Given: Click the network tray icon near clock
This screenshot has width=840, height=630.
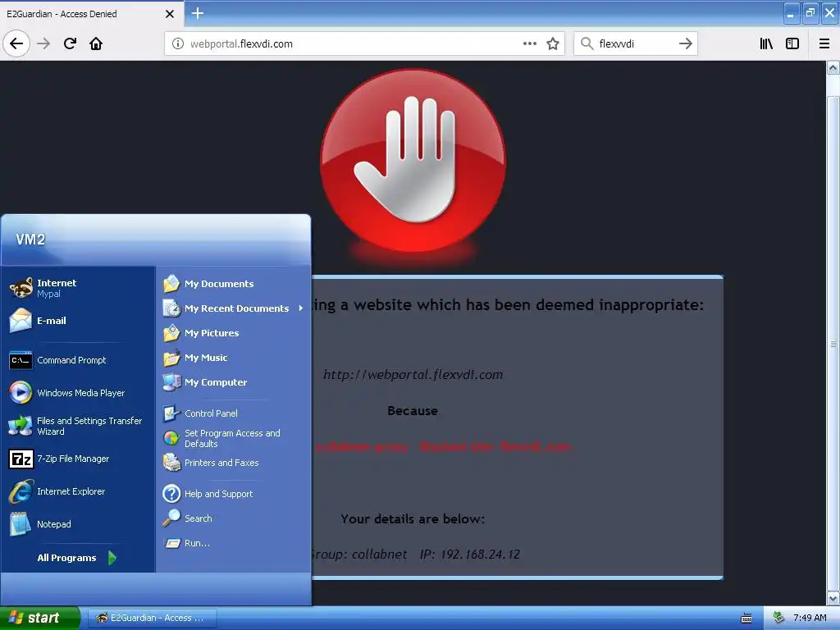Looking at the screenshot, I should pos(778,618).
